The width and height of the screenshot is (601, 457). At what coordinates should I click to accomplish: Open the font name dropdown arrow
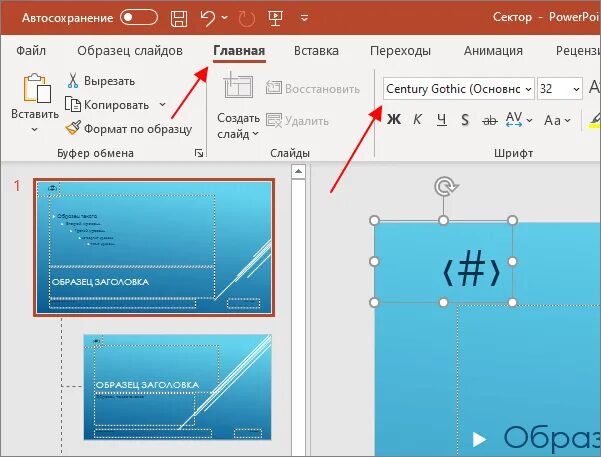529,89
